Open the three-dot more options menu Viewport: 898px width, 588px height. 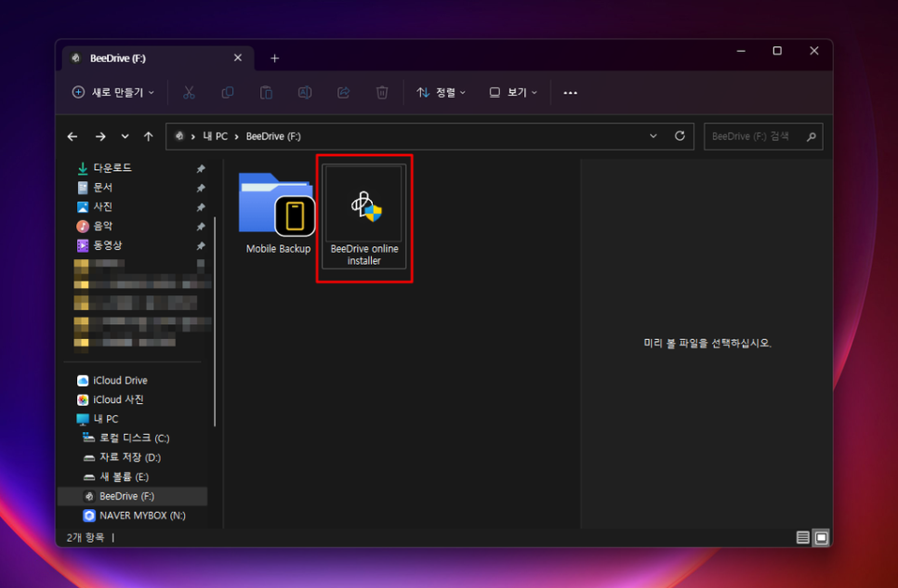[571, 93]
